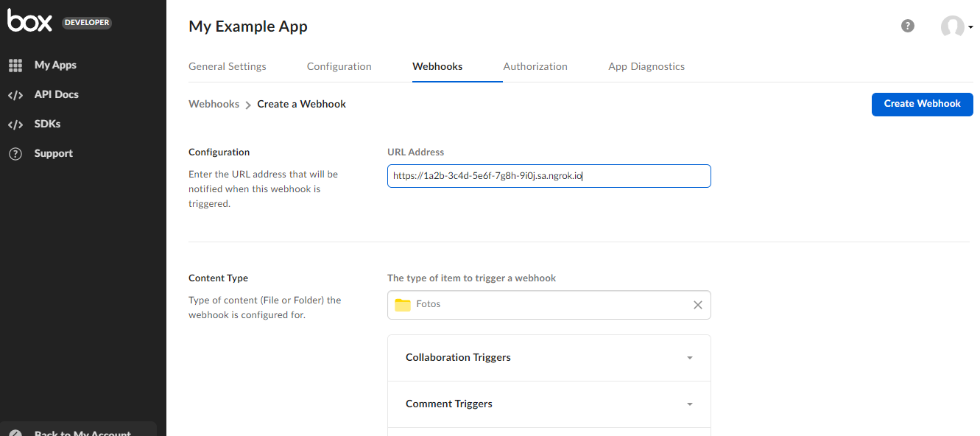Viewport: 980px width, 436px height.
Task: Open My Apps grid icon
Action: (x=15, y=65)
